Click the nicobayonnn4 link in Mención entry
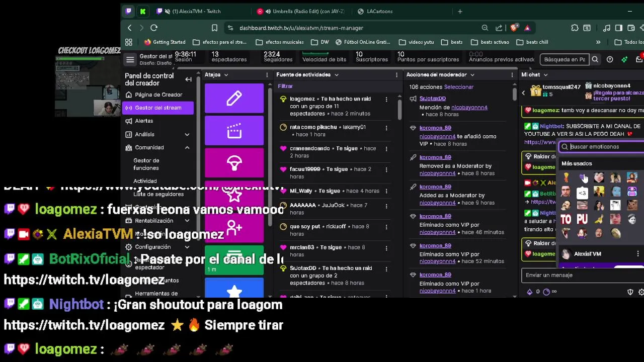The image size is (644, 362). pos(469,107)
